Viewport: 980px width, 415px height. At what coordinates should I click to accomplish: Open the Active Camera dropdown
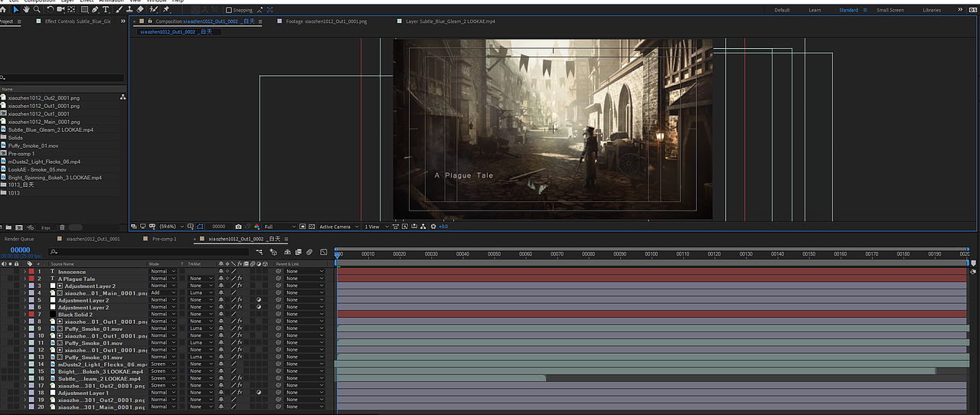click(x=338, y=227)
